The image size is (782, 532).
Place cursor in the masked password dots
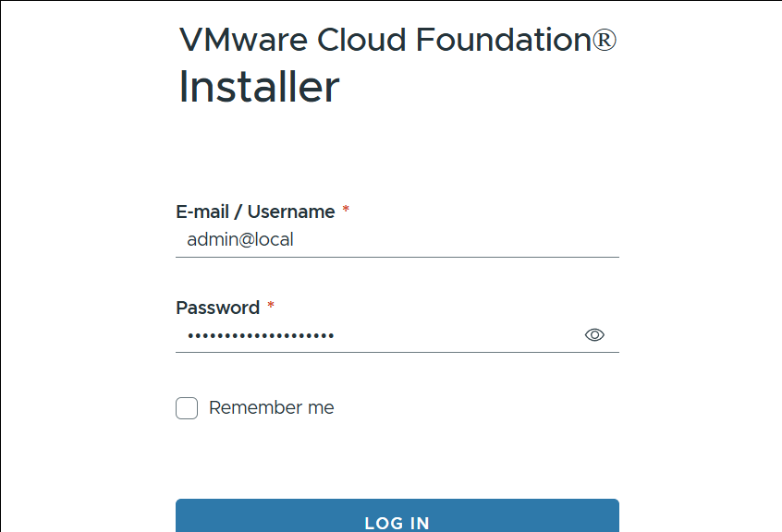pyautogui.click(x=260, y=335)
